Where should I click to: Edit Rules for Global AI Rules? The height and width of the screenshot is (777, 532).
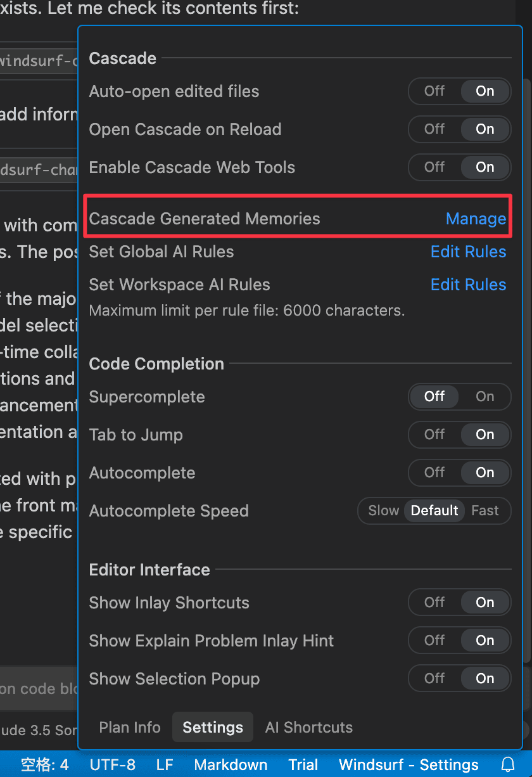pyautogui.click(x=468, y=252)
